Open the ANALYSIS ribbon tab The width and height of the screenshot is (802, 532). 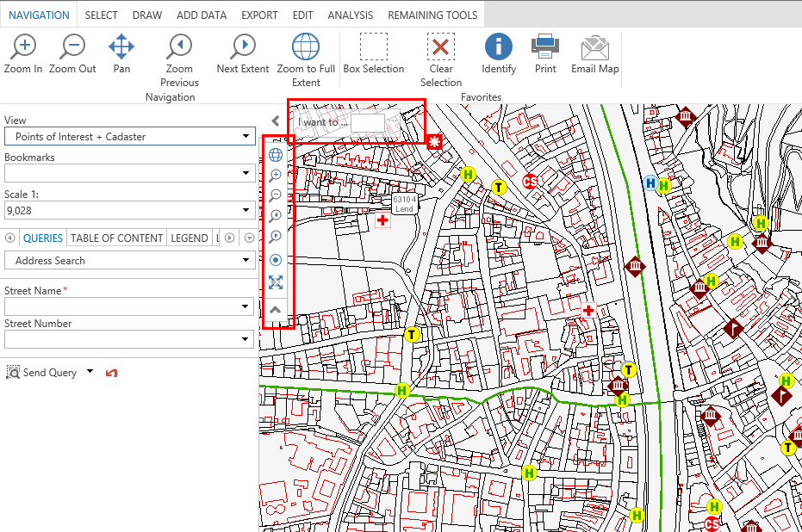350,15
